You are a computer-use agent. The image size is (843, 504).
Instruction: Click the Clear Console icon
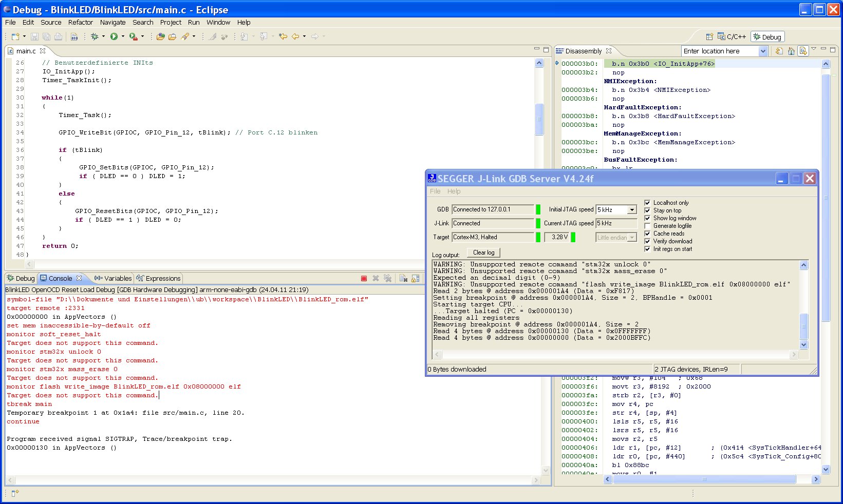[403, 278]
